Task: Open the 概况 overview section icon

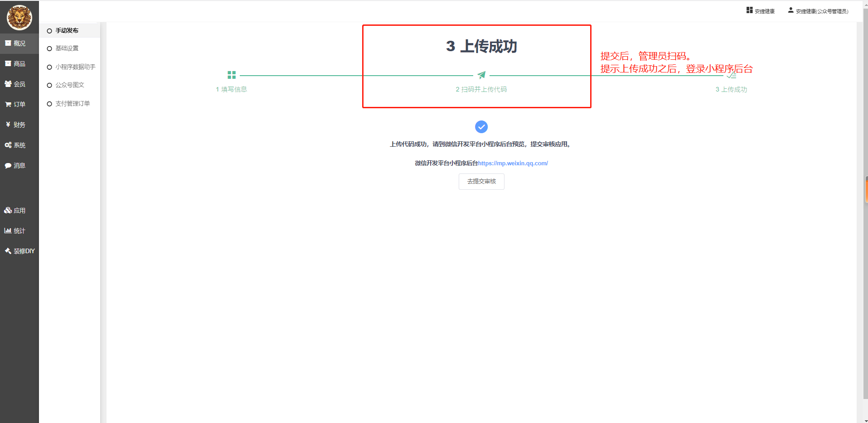Action: [x=8, y=43]
